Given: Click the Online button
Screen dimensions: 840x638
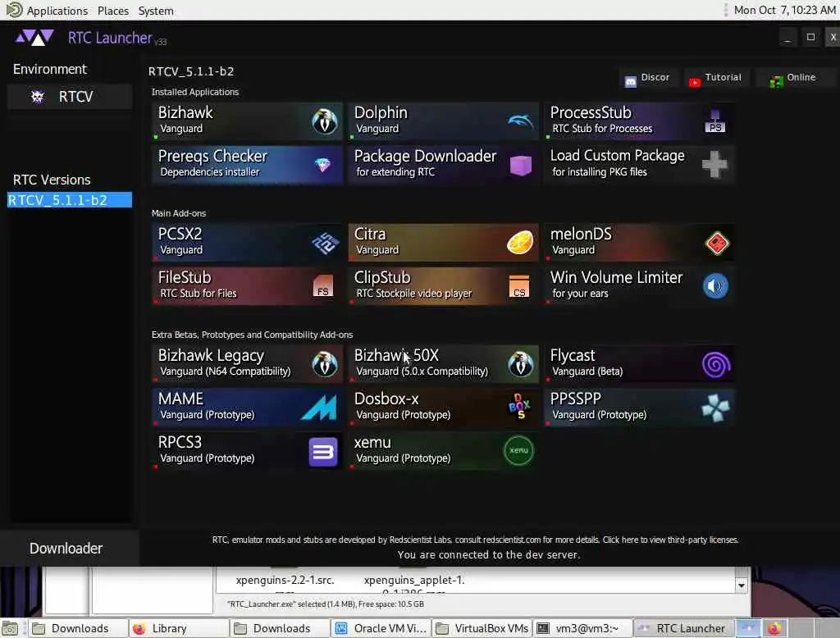Looking at the screenshot, I should pyautogui.click(x=795, y=78).
